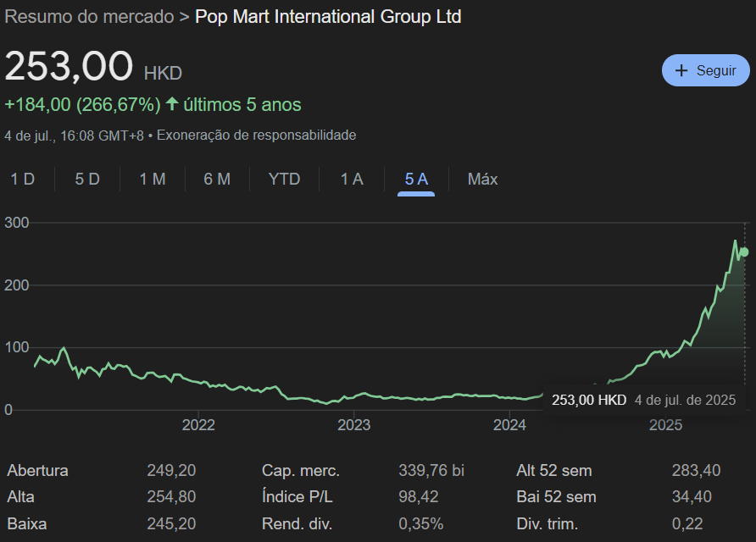Open the 6 M chart range

pos(217,180)
